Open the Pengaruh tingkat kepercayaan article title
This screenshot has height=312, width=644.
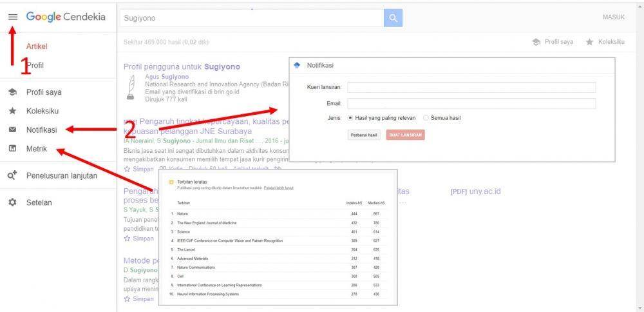[207, 126]
